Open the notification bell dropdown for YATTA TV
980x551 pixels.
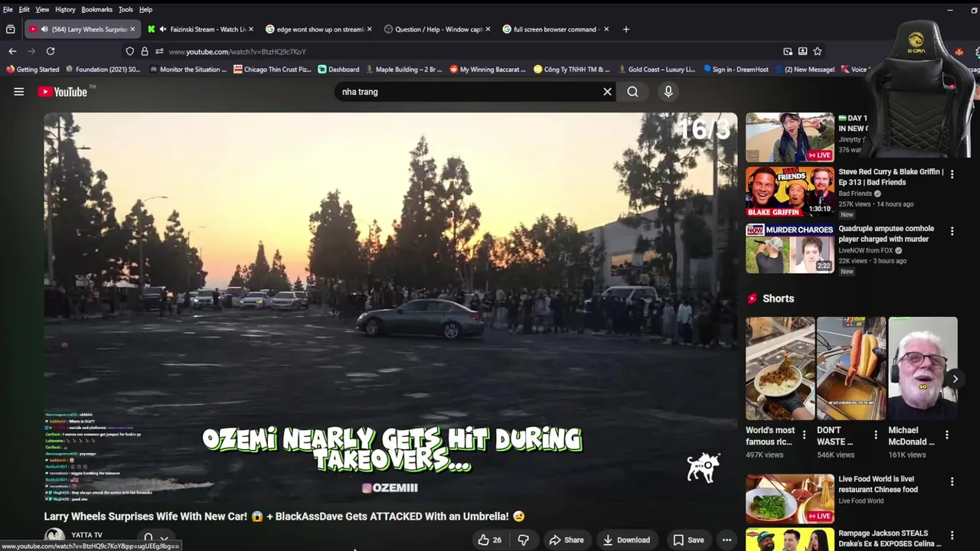click(155, 539)
